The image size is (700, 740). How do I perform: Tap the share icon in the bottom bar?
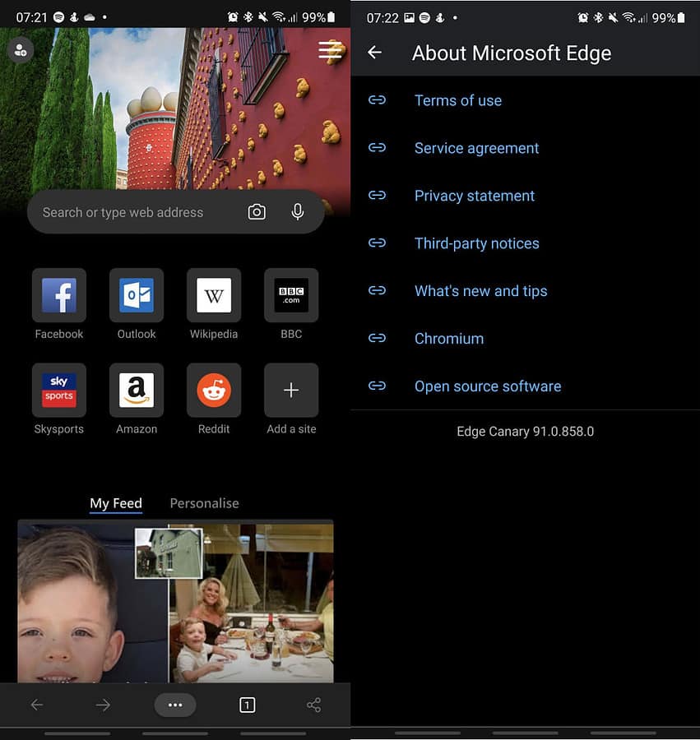point(314,705)
